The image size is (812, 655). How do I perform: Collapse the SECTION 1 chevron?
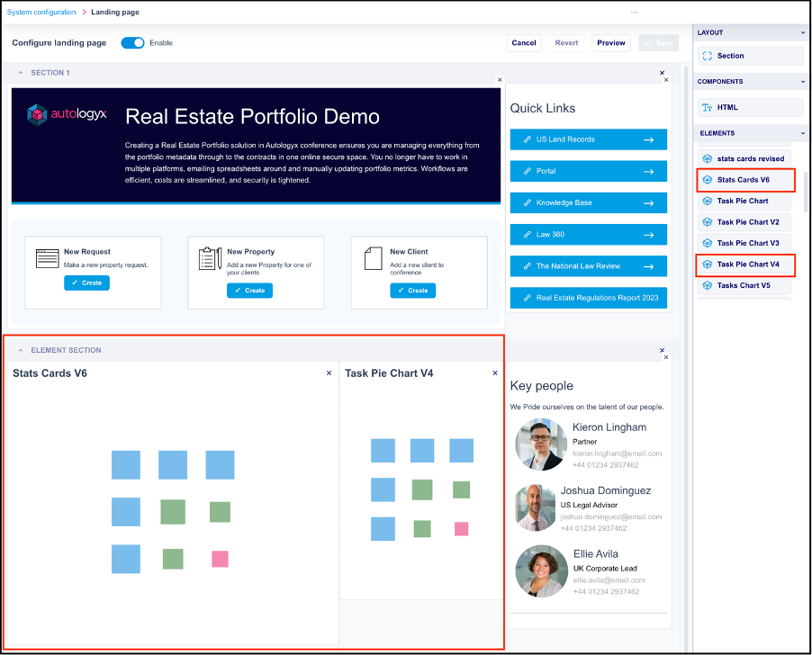click(21, 73)
